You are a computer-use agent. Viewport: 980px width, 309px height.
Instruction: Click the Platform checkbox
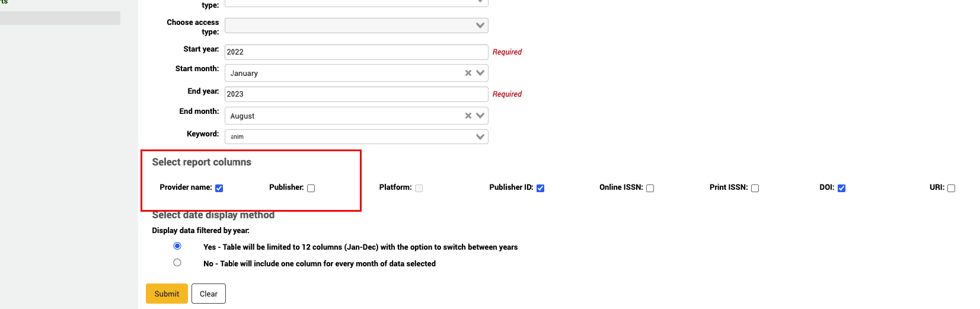419,188
